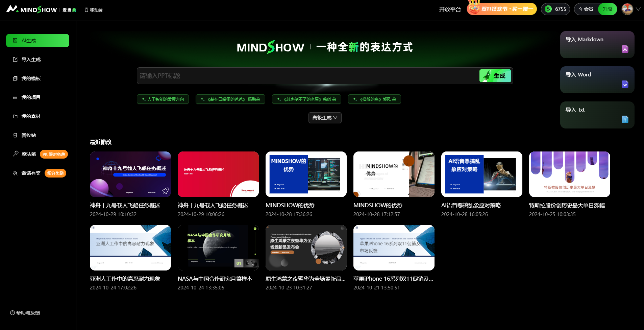Screen dimensions: 644x330
Task: Click the date 2024-10-29 10:10:32
Action: (113, 214)
